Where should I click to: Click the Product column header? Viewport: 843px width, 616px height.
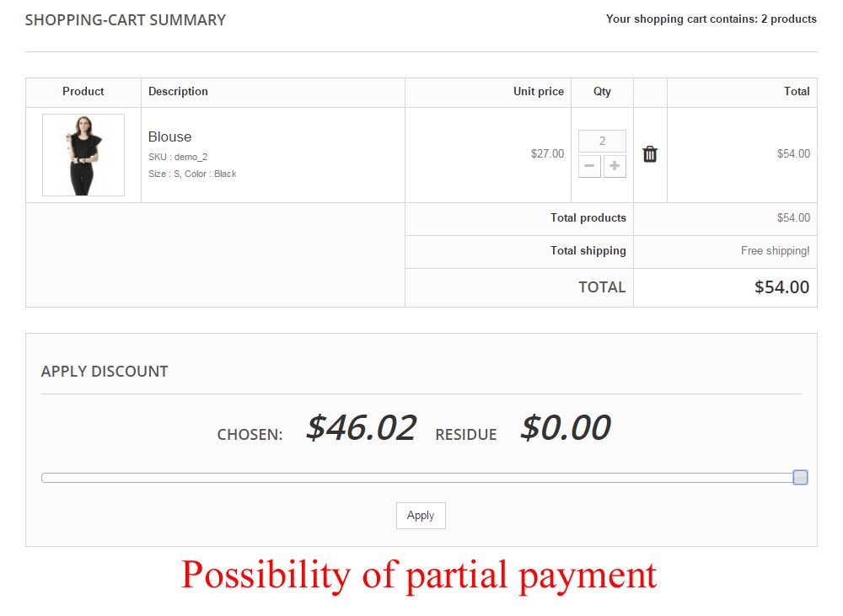[x=83, y=91]
